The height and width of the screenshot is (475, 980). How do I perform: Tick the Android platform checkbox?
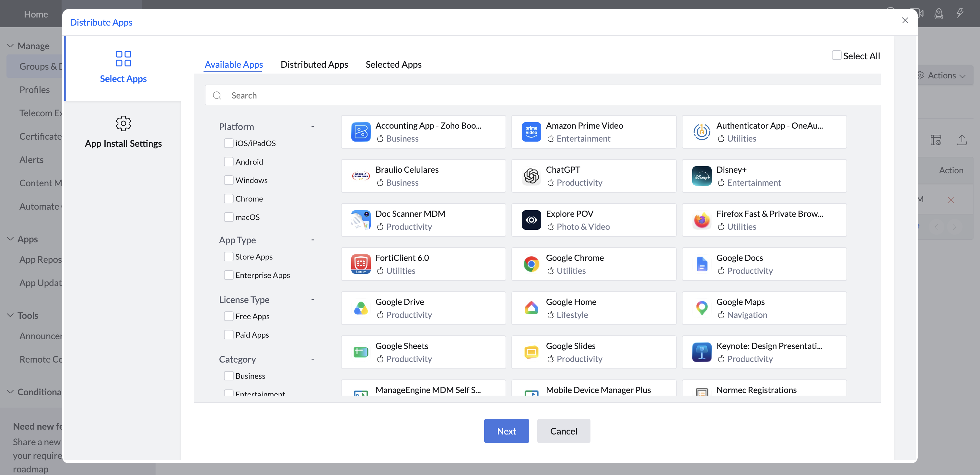(229, 162)
